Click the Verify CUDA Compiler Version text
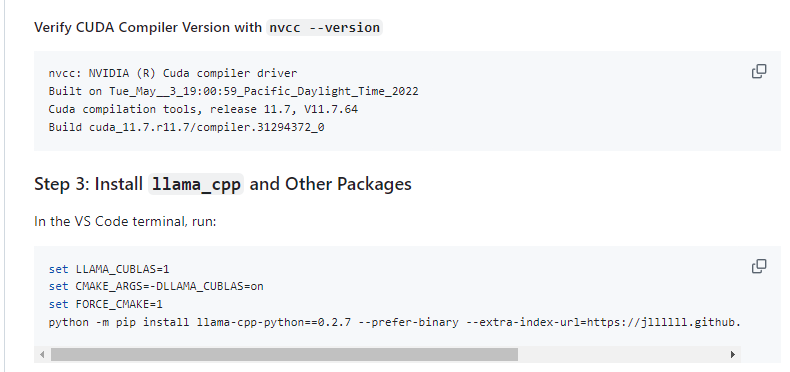This screenshot has height=372, width=790. (148, 27)
